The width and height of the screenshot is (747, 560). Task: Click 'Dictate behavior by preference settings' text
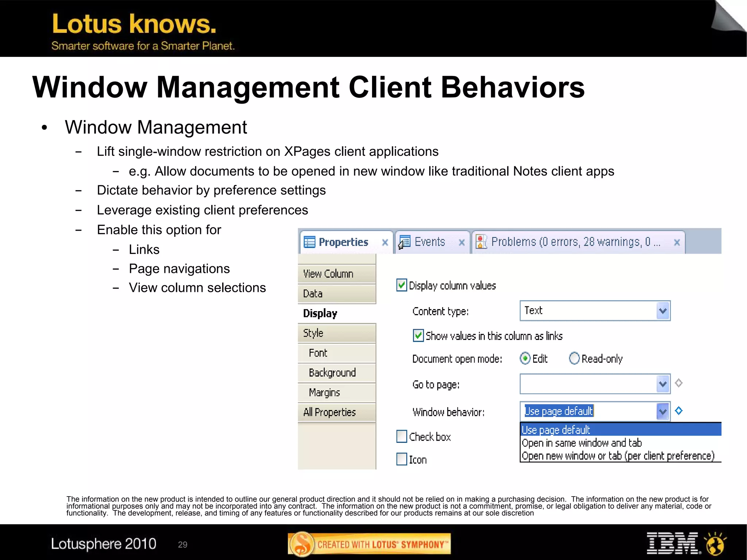click(x=211, y=190)
